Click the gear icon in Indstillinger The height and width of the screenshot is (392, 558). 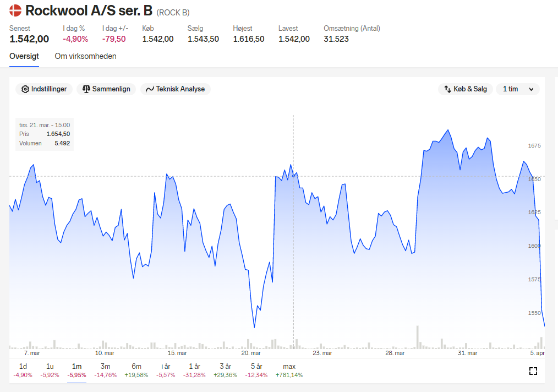pyautogui.click(x=25, y=89)
